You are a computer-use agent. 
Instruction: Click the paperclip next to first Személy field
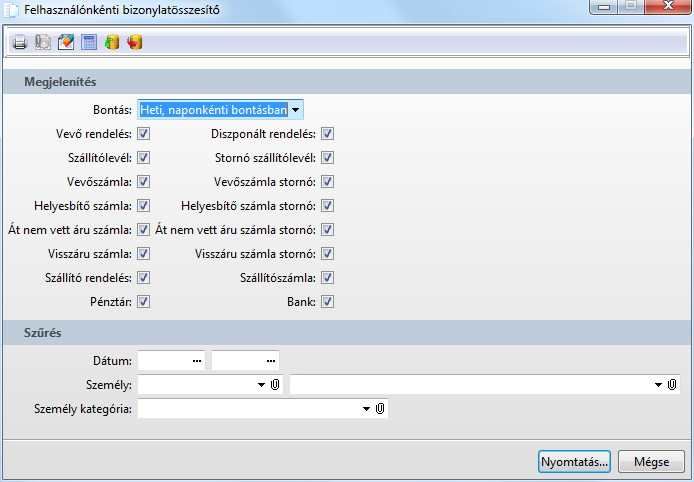click(x=275, y=385)
